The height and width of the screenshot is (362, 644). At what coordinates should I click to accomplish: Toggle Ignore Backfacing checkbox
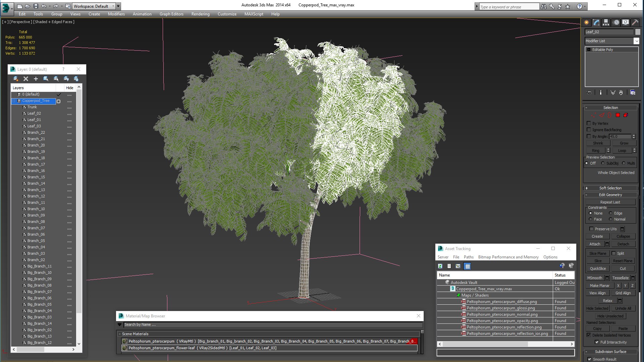[589, 130]
